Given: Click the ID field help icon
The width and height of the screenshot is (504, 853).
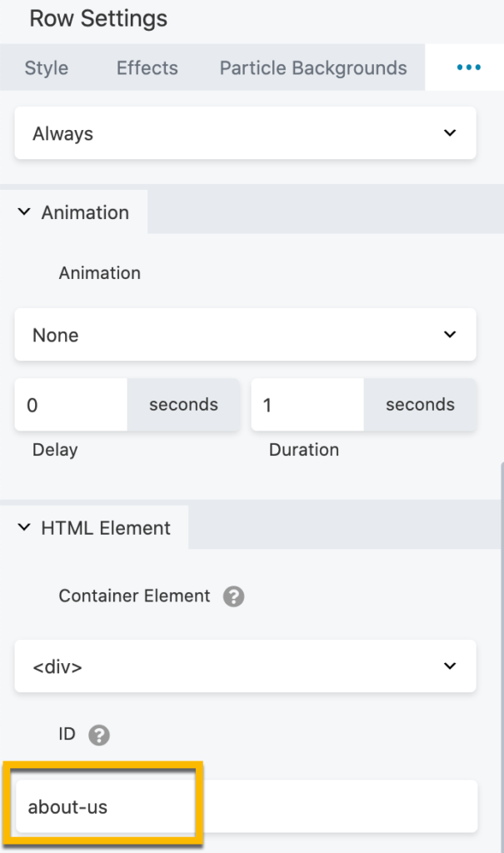Looking at the screenshot, I should (100, 735).
